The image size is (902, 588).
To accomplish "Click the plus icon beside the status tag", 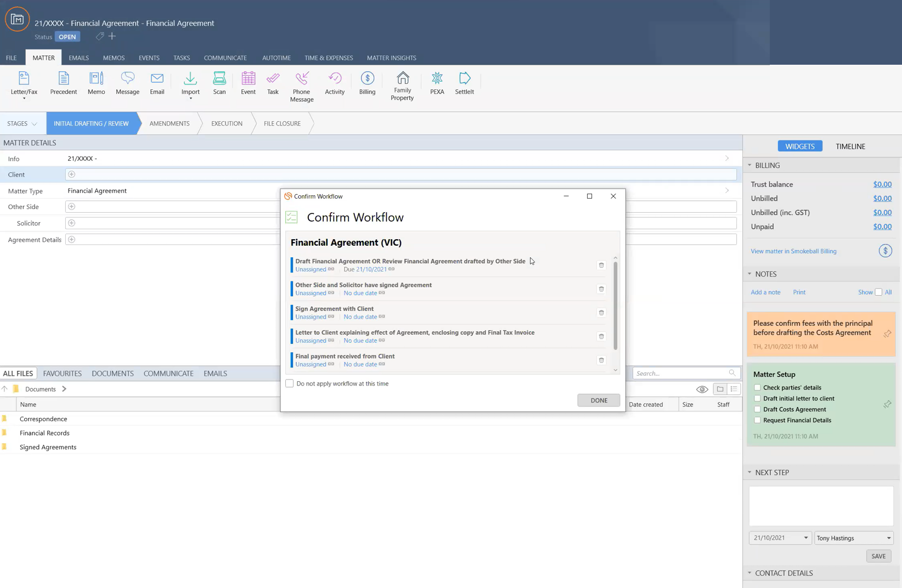I will pyautogui.click(x=112, y=36).
